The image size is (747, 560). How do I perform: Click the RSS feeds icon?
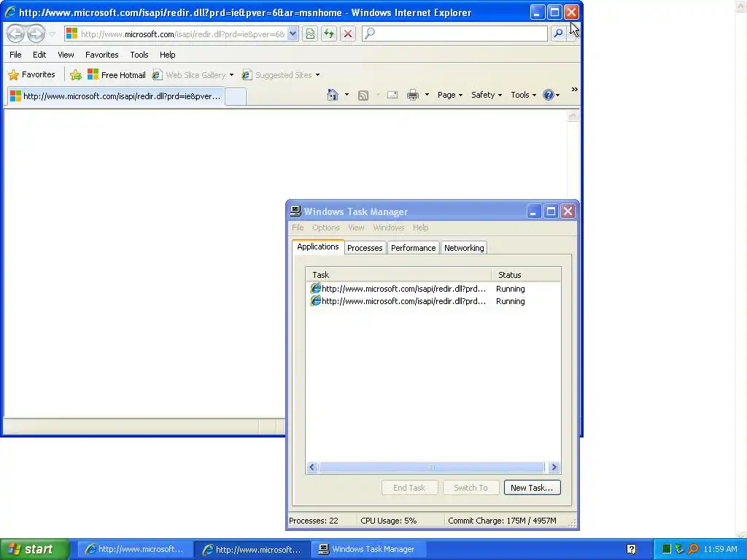tap(363, 96)
